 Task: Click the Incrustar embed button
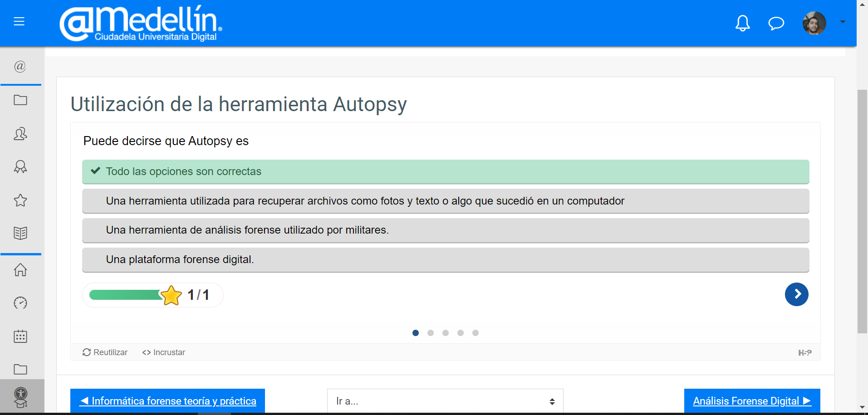164,352
